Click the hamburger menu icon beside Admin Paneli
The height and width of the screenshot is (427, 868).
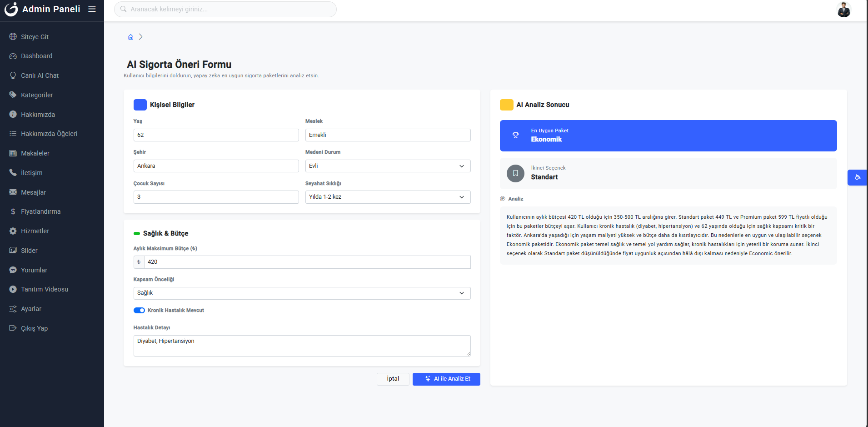tap(92, 9)
